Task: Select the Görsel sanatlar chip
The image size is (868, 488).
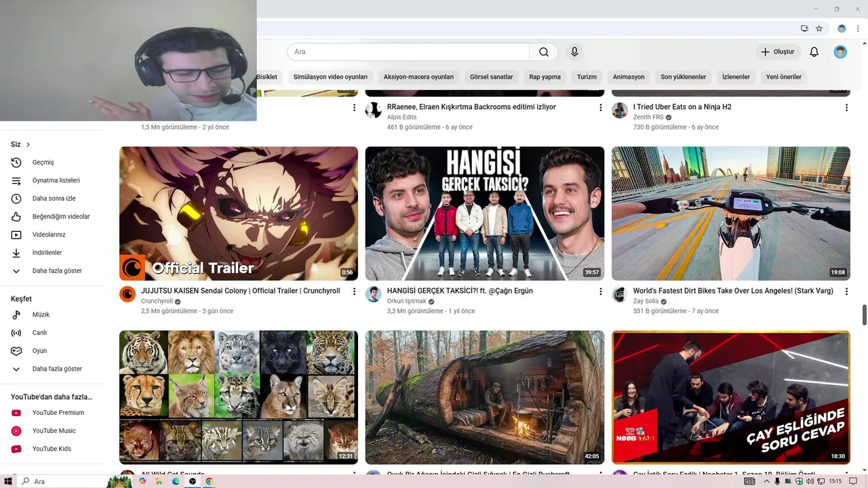Action: click(492, 77)
